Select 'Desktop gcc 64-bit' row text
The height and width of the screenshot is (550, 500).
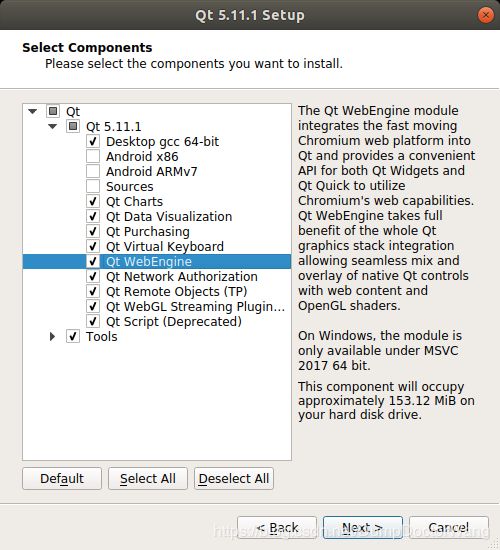(162, 142)
